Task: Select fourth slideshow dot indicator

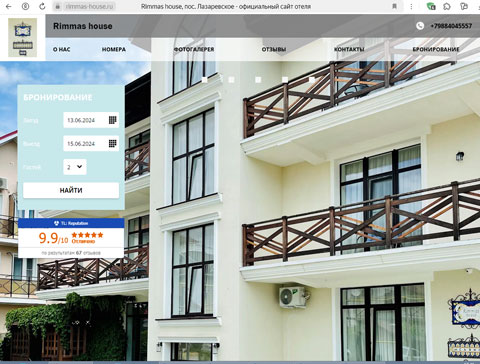Action: pos(285,80)
